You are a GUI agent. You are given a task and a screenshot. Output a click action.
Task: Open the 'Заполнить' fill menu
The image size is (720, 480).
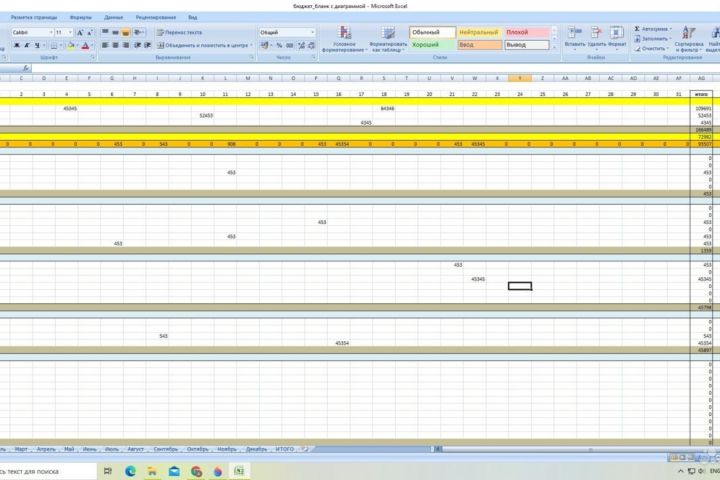pyautogui.click(x=652, y=39)
